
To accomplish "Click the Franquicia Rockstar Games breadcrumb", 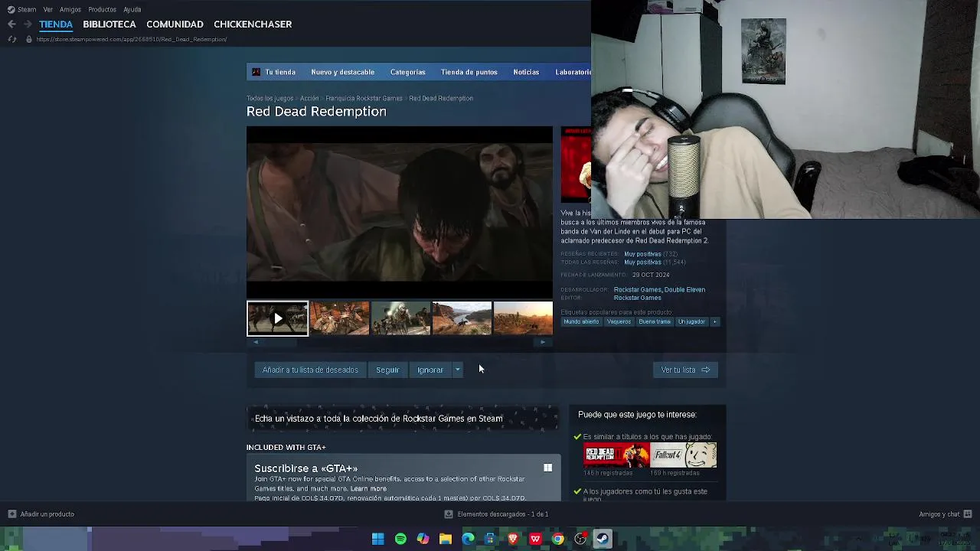I will click(x=364, y=98).
